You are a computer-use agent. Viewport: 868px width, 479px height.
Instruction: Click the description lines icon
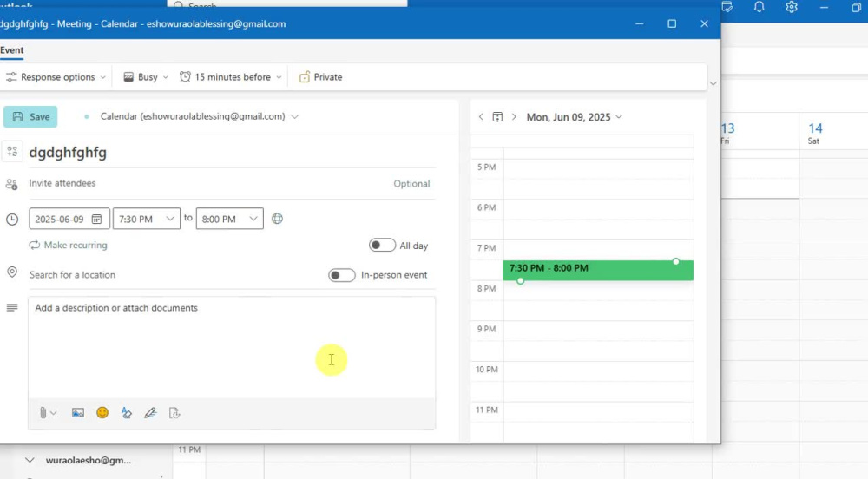pyautogui.click(x=11, y=307)
